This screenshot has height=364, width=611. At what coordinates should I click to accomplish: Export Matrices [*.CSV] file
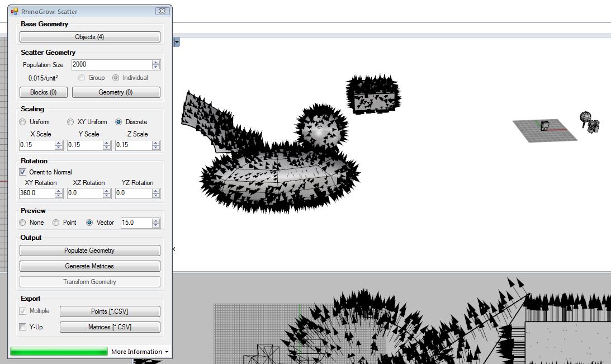pos(110,327)
